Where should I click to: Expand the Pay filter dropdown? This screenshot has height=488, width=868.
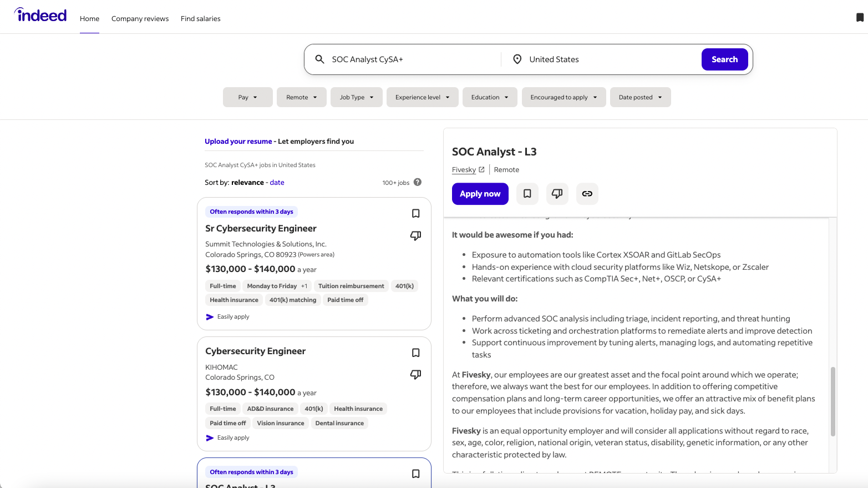(x=247, y=97)
